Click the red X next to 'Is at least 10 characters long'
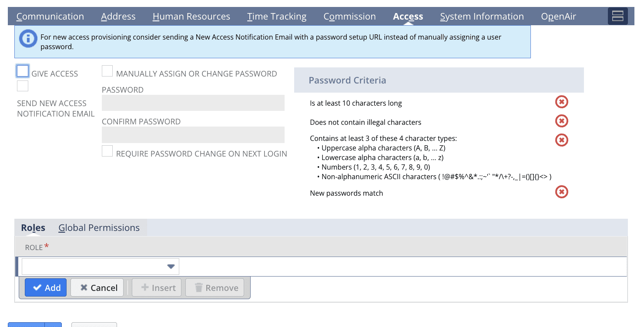The height and width of the screenshot is (327, 644). 561,102
